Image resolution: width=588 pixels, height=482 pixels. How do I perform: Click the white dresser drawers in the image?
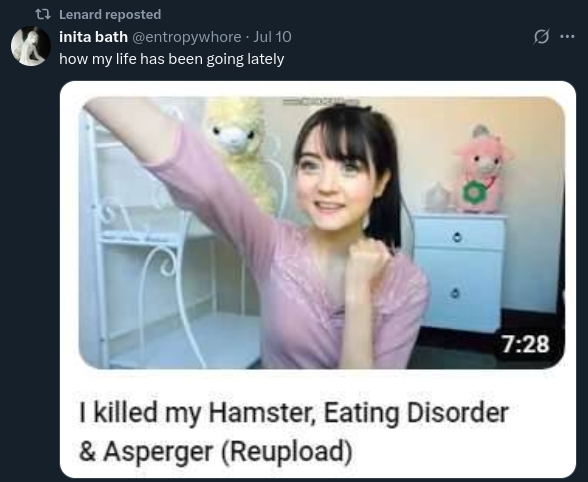(460, 273)
